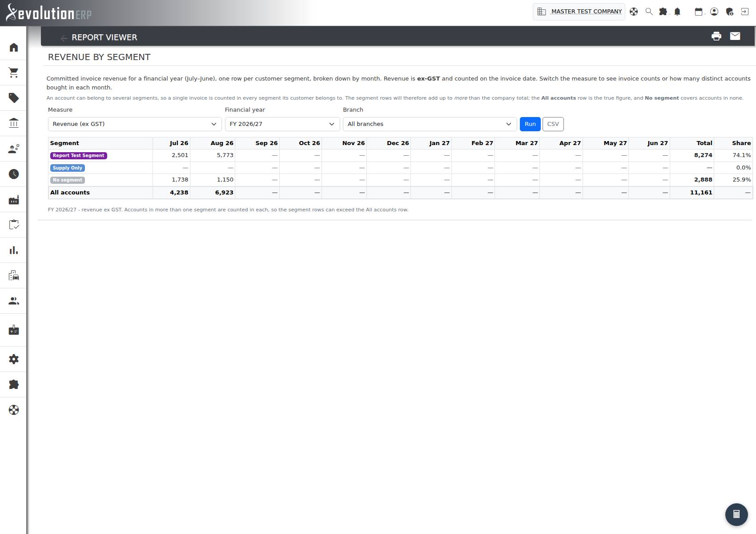The width and height of the screenshot is (756, 534).
Task: Go back using the Report Viewer arrow
Action: pyautogui.click(x=64, y=38)
